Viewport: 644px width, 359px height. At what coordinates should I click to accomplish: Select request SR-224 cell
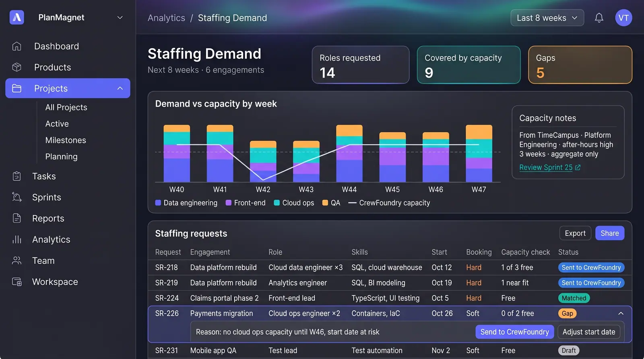[167, 298]
